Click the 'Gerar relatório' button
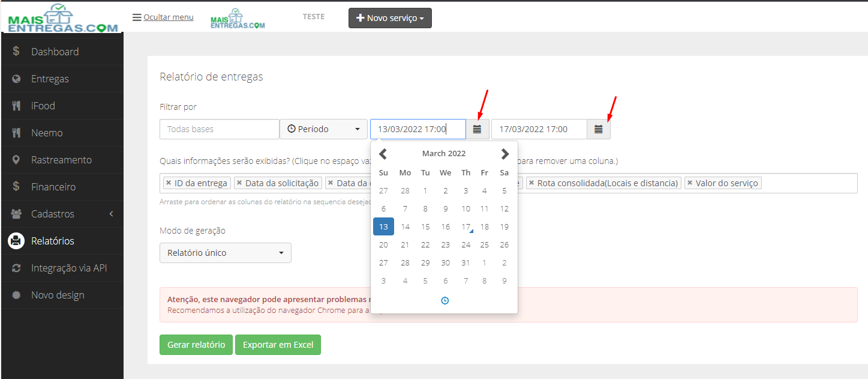This screenshot has height=379, width=868. [x=196, y=345]
